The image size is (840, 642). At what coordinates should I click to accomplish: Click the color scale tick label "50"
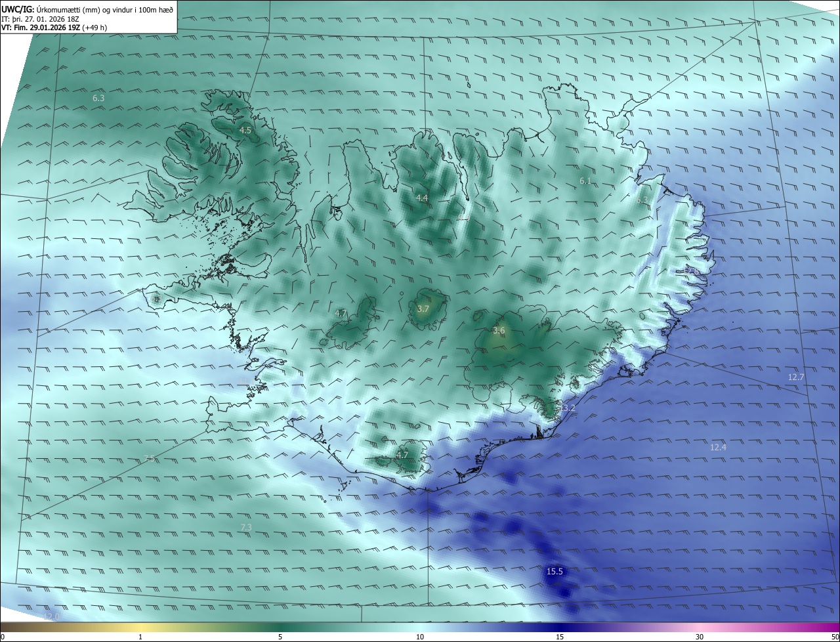(835, 637)
